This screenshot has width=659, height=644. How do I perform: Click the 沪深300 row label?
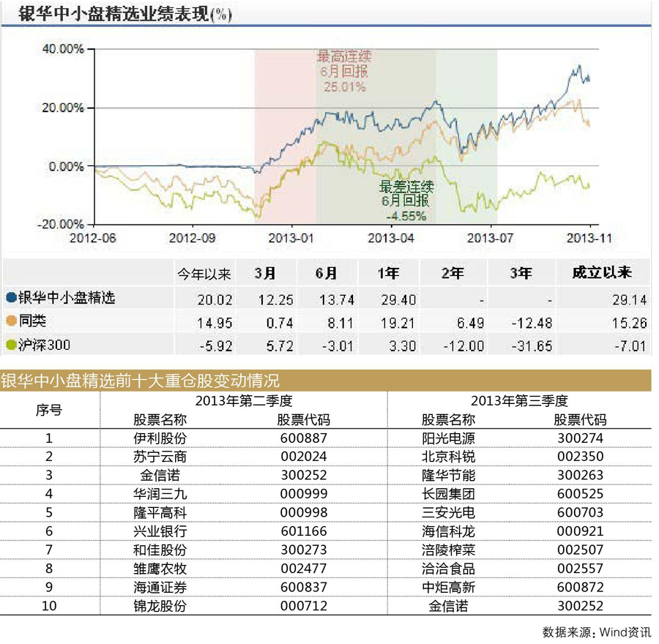(44, 345)
